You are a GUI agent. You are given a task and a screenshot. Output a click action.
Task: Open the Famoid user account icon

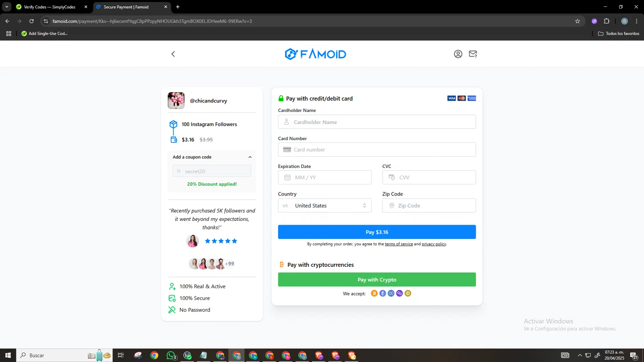pos(458,54)
